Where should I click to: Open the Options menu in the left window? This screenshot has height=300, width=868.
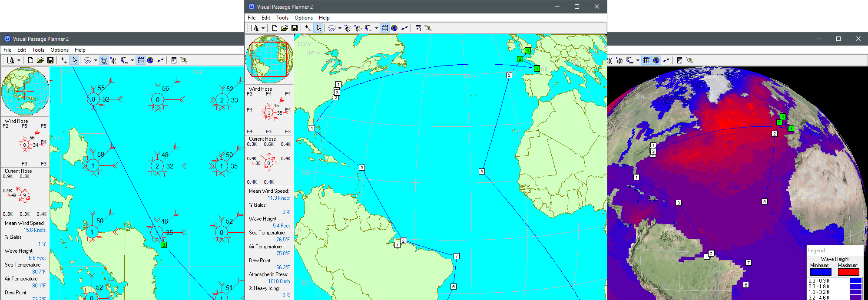pyautogui.click(x=60, y=50)
